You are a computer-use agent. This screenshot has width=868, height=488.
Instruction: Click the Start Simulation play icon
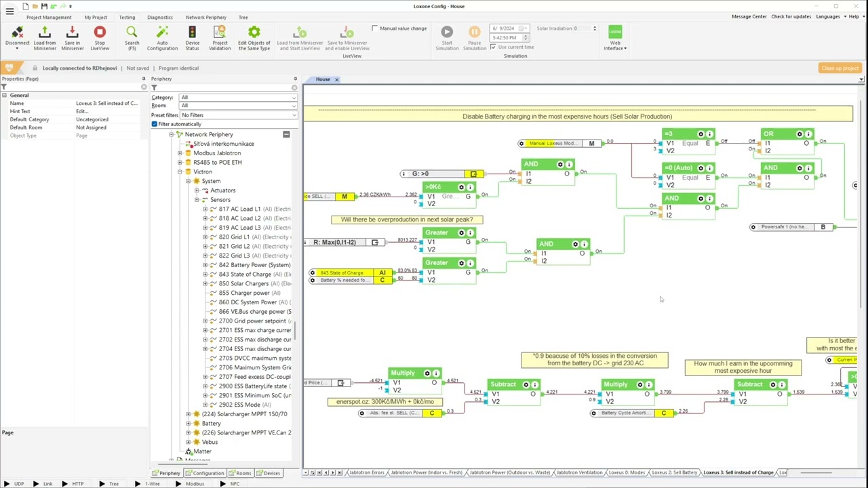tap(447, 32)
